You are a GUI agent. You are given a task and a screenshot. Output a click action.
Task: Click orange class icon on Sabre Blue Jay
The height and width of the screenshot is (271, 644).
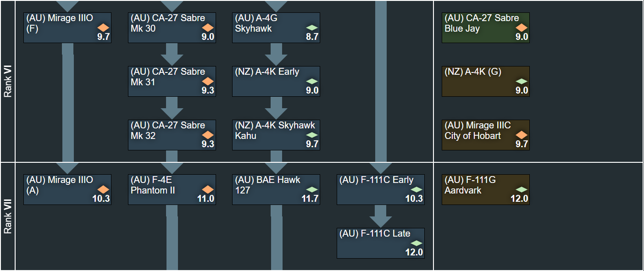pyautogui.click(x=522, y=28)
